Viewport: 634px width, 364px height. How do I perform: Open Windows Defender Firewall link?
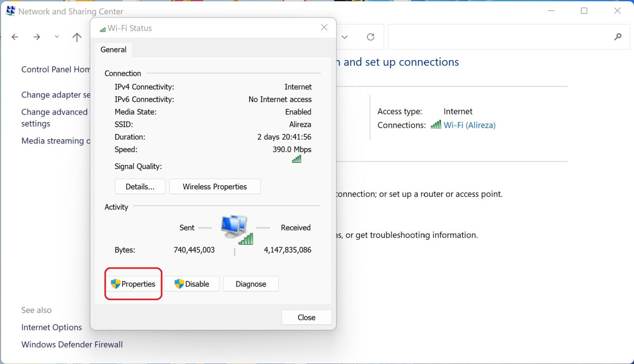pyautogui.click(x=72, y=345)
